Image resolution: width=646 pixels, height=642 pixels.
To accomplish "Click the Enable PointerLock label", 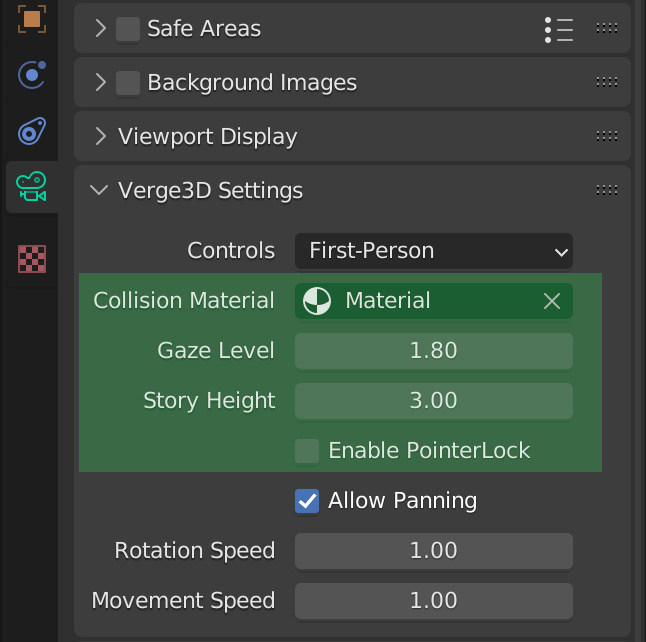I will (429, 450).
